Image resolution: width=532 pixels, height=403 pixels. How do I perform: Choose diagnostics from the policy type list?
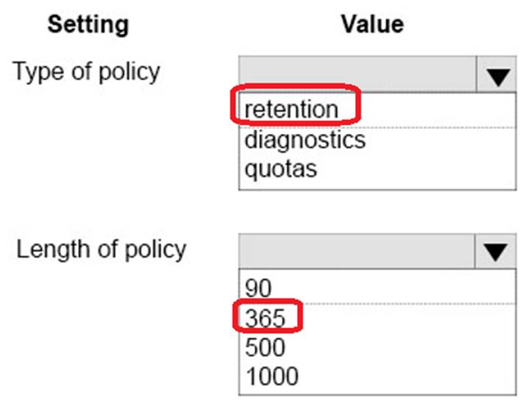305,140
